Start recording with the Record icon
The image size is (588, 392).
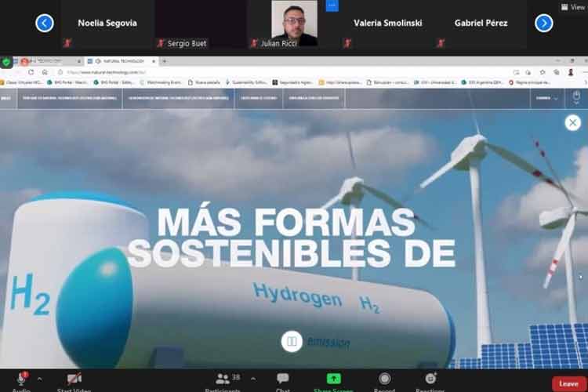384,380
